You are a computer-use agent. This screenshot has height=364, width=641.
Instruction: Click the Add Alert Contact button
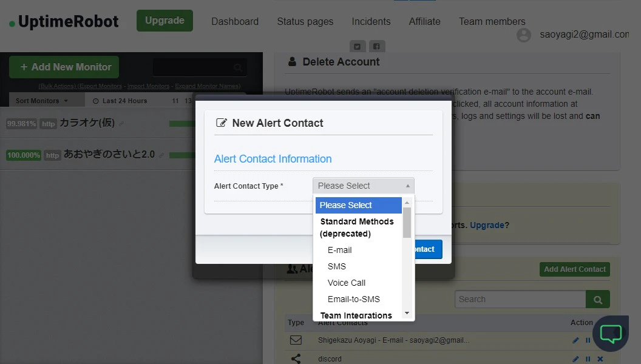(x=575, y=269)
